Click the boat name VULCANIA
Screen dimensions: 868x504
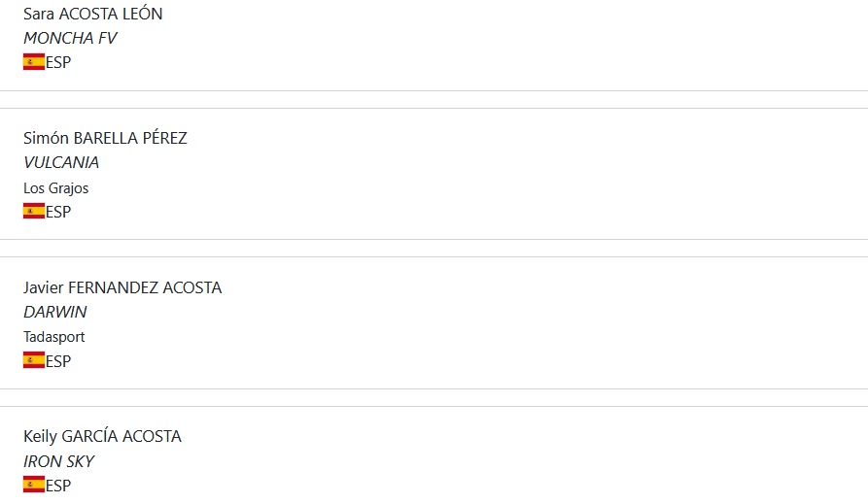tap(61, 162)
